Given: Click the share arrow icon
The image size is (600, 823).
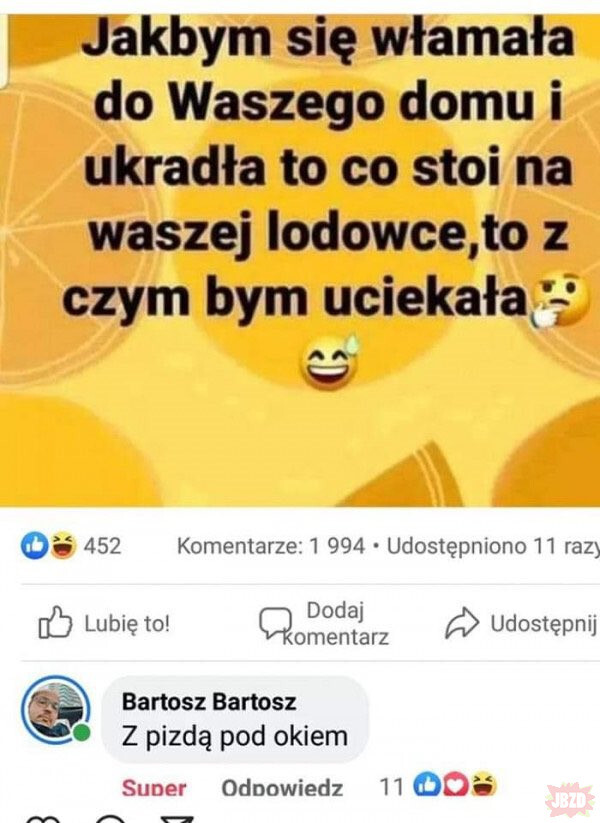Looking at the screenshot, I should point(462,623).
